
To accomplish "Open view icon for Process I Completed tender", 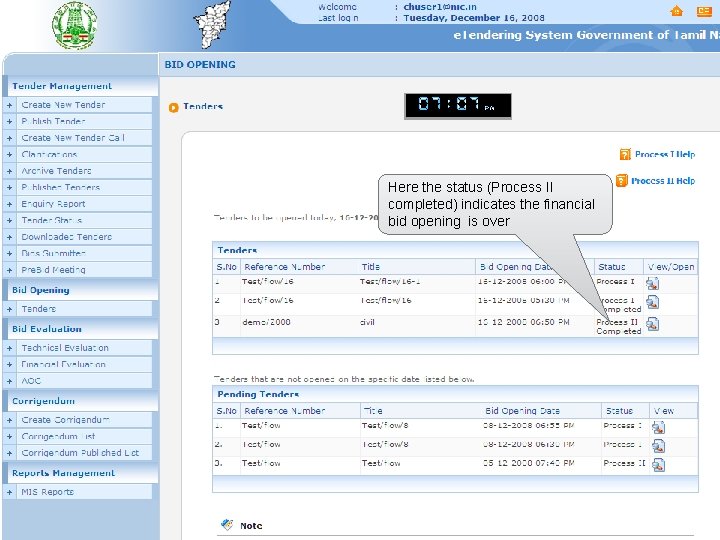I will click(652, 302).
